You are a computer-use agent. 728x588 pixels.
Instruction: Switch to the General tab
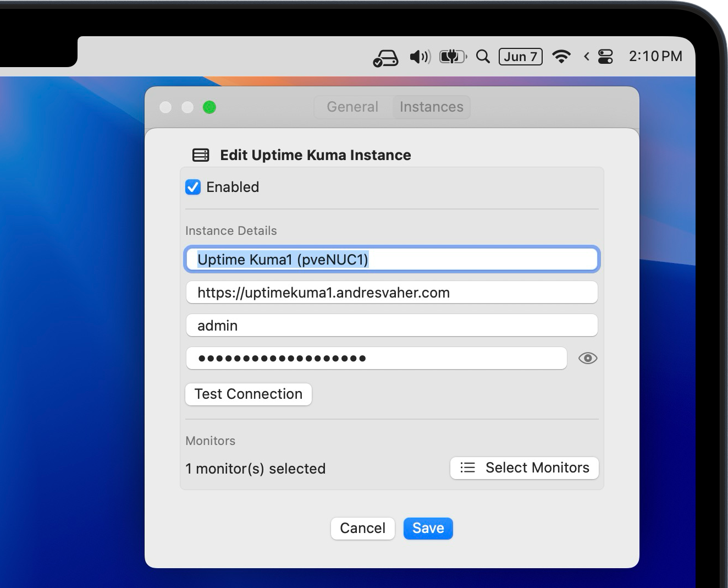point(352,107)
